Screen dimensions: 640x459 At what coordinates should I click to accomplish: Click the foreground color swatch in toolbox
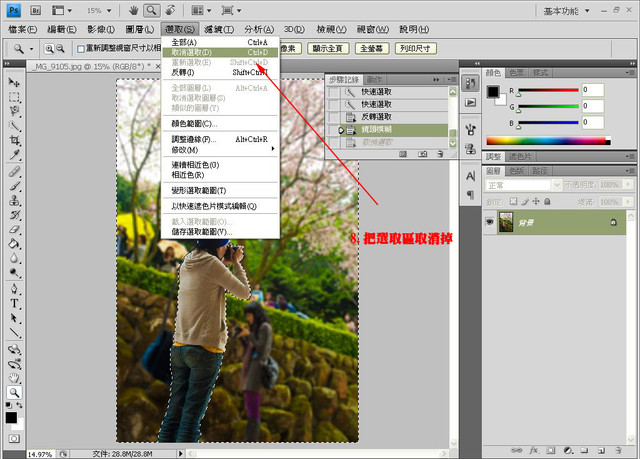[x=11, y=417]
